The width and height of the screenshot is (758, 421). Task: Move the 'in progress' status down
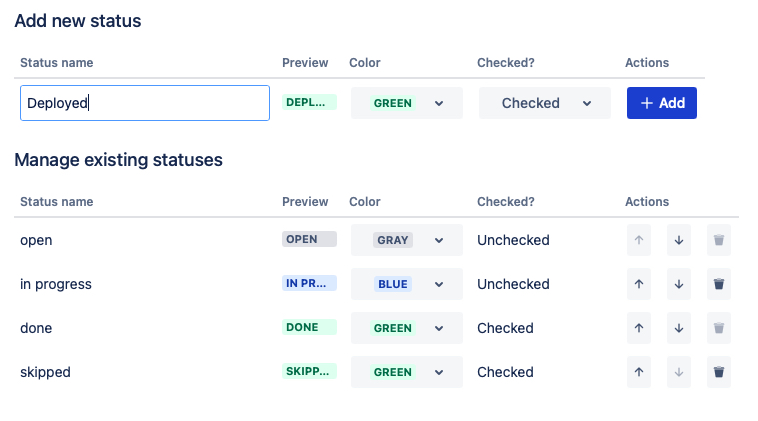coord(679,284)
